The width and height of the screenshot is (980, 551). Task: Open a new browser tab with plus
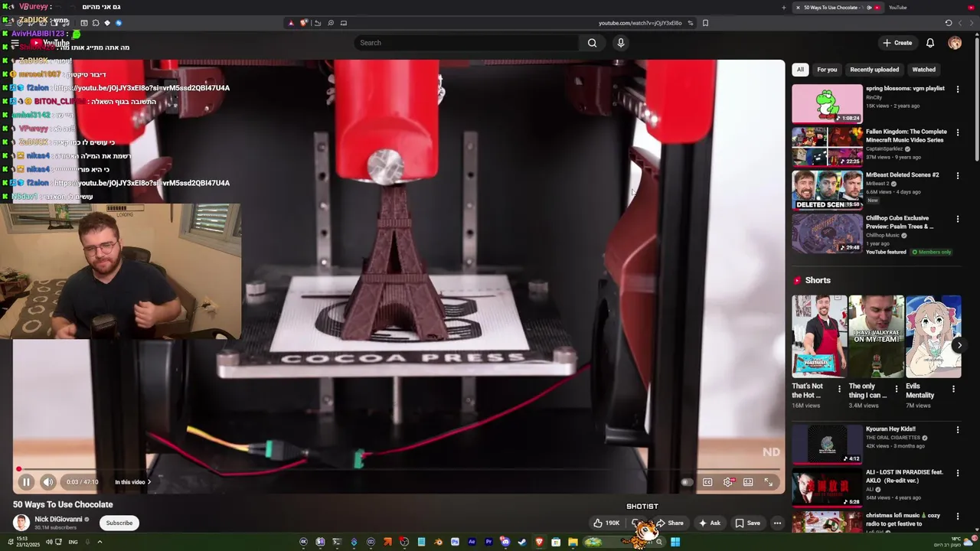[783, 8]
